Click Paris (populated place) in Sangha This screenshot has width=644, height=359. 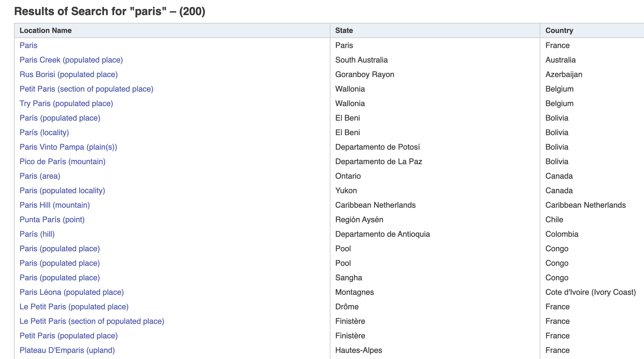click(x=60, y=277)
